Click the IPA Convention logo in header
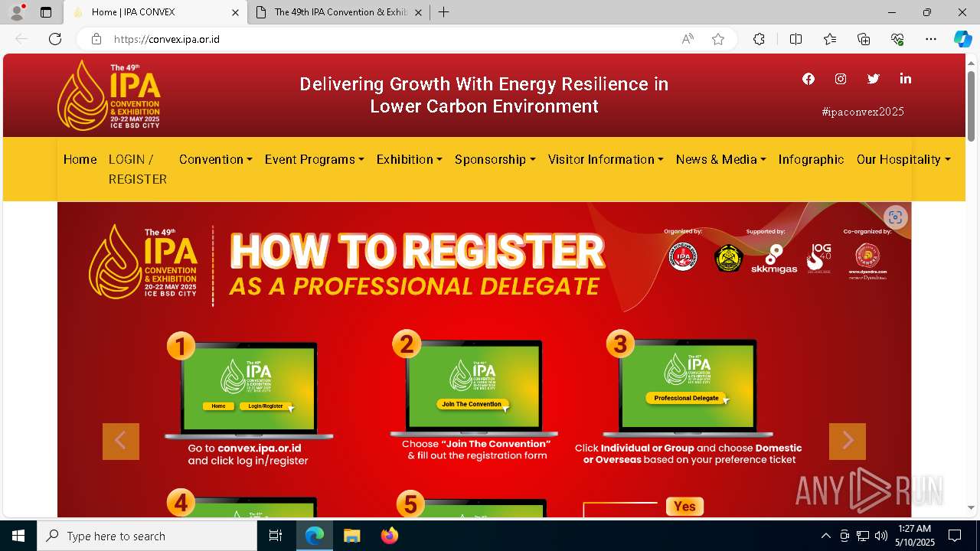This screenshot has height=551, width=980. point(109,96)
